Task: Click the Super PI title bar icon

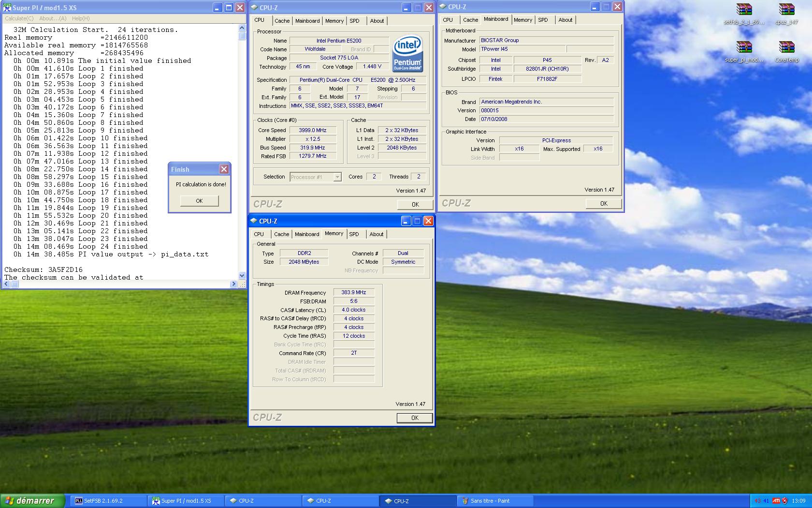Action: (7, 8)
